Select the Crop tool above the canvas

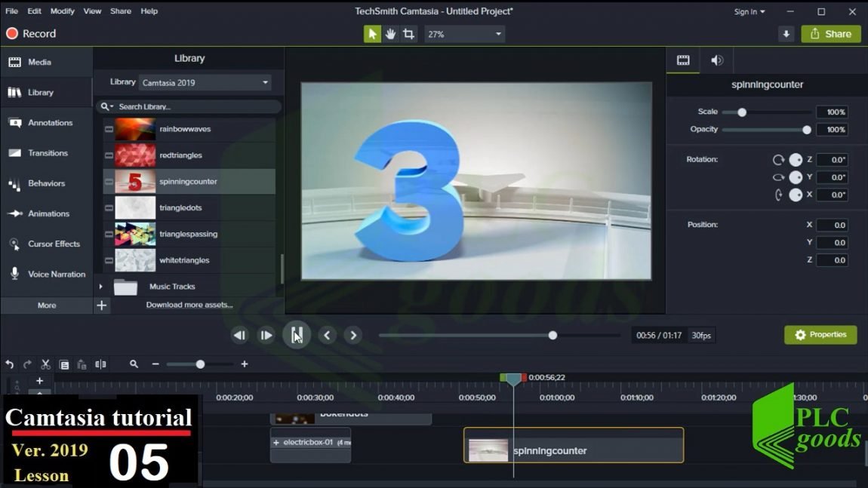tap(408, 33)
